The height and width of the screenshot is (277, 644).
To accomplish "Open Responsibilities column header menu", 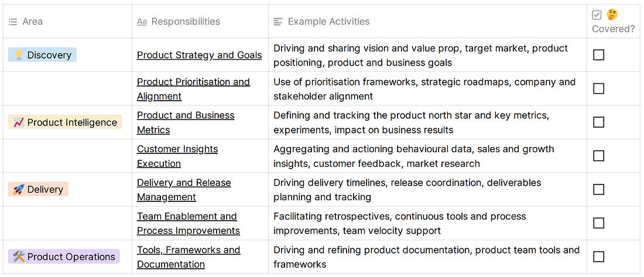I will (200, 21).
